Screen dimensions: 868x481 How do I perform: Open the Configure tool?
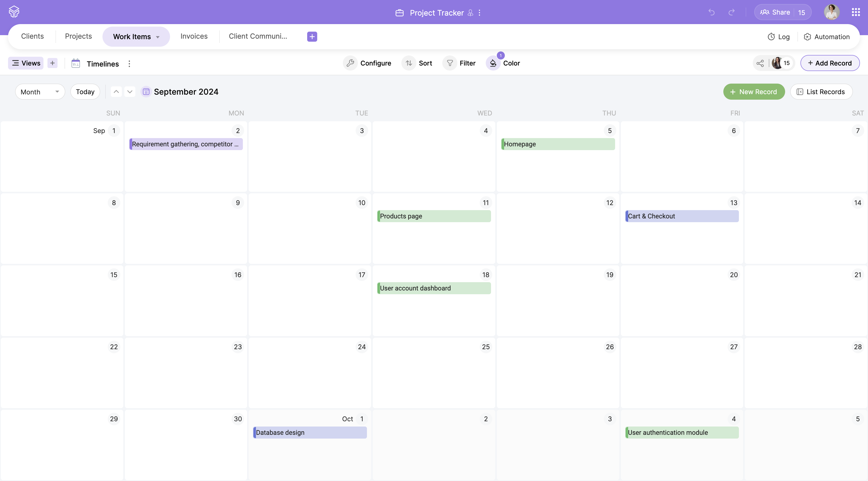[x=367, y=63]
